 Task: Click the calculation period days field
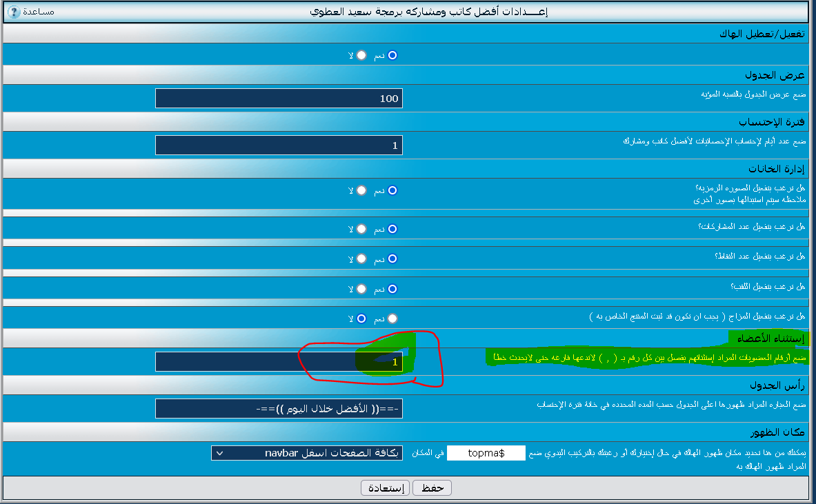(x=279, y=145)
